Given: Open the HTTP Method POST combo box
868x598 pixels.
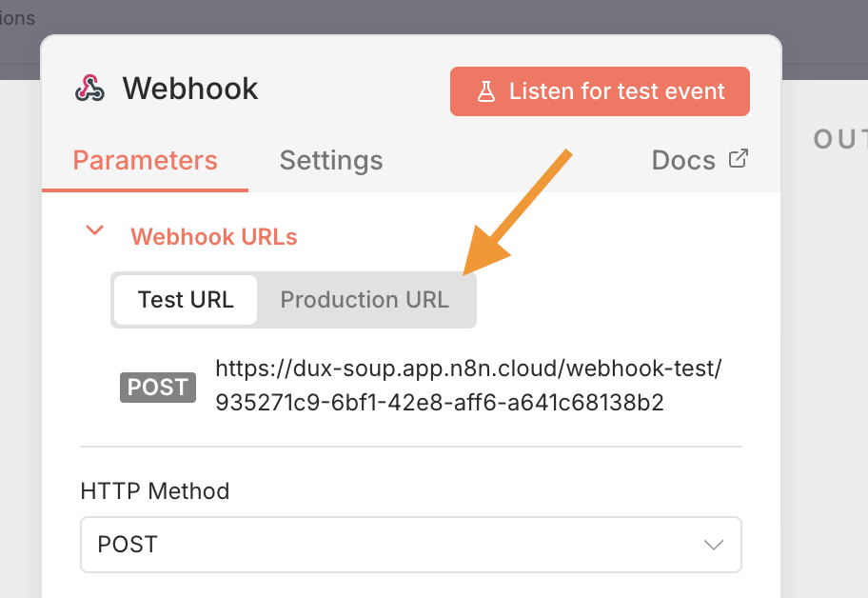Looking at the screenshot, I should pos(410,545).
